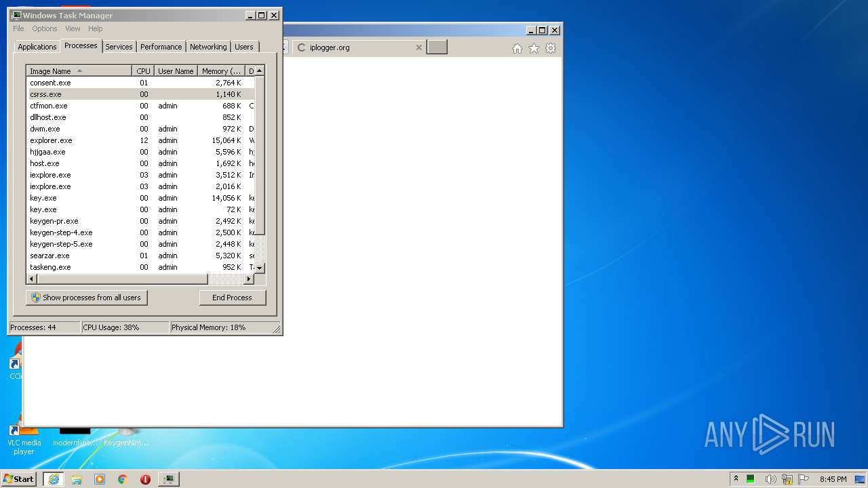Image resolution: width=868 pixels, height=488 pixels.
Task: Click the Show desktop button
Action: (861, 479)
